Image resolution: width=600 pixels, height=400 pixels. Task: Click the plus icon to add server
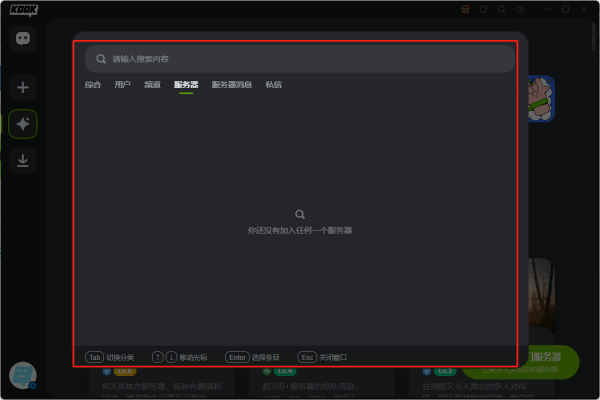click(23, 88)
